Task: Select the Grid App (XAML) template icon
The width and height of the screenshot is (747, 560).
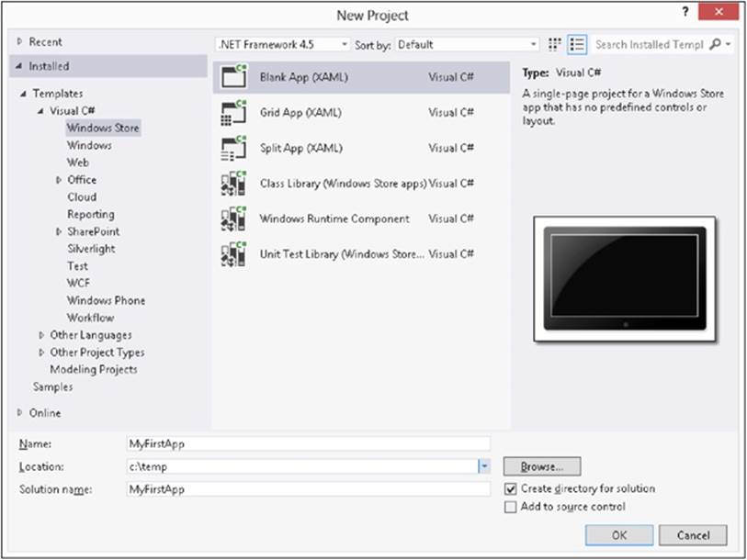Action: 234,112
